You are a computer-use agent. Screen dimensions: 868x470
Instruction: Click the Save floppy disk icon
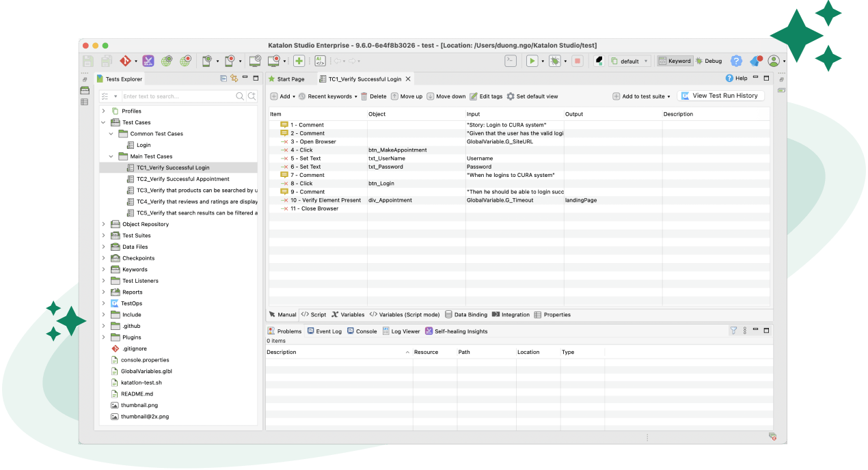point(88,61)
